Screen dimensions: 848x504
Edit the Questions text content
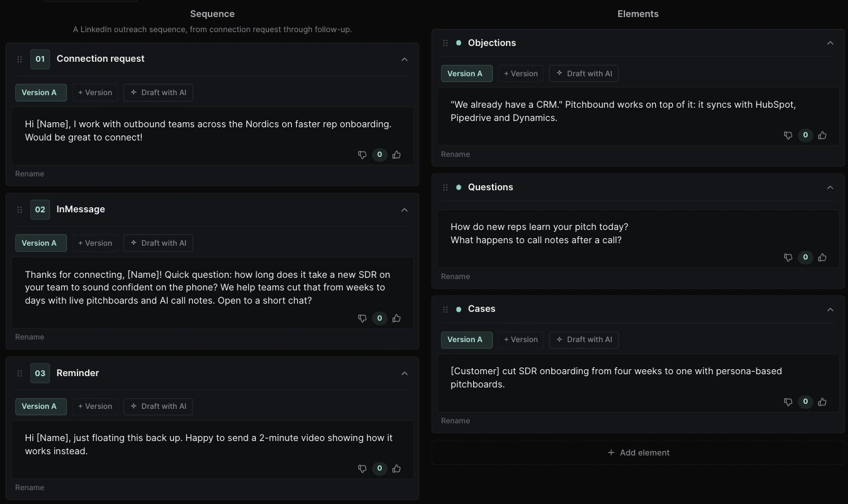[638, 233]
